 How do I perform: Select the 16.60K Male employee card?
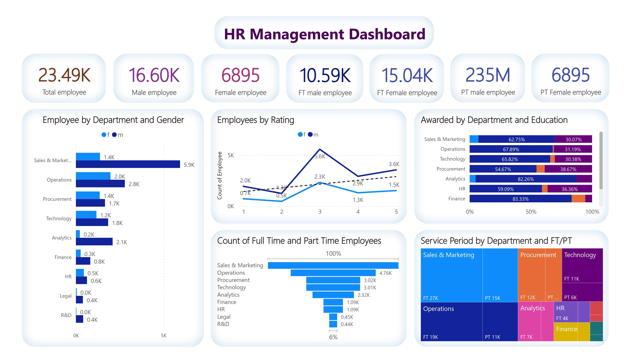(154, 78)
